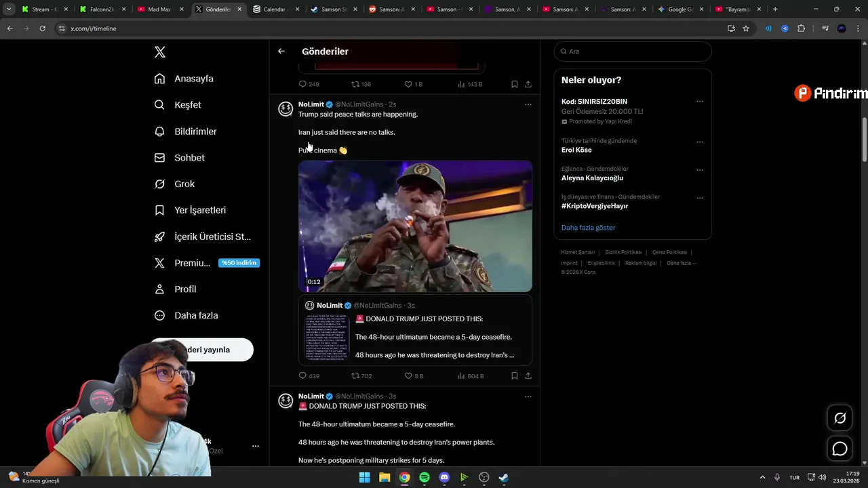Open the Aleyna Kalaycıoğlu trend

[592, 178]
